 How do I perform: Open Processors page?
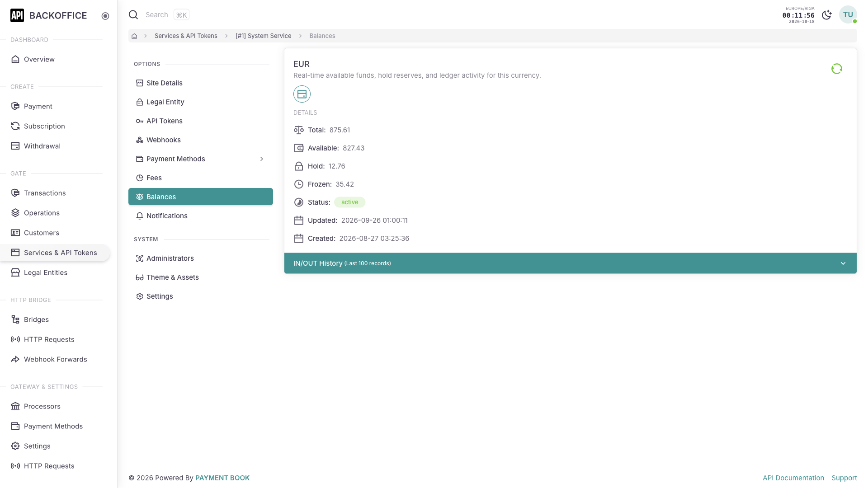(x=55, y=406)
